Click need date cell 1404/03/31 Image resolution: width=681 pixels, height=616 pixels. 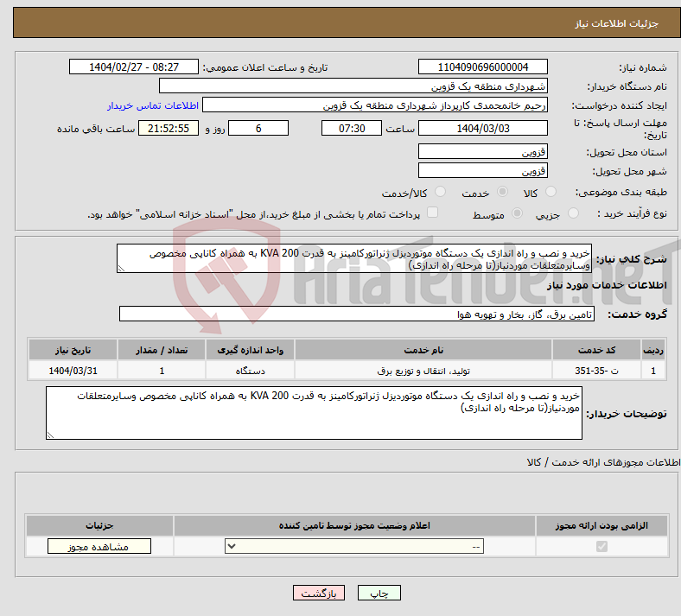click(73, 371)
